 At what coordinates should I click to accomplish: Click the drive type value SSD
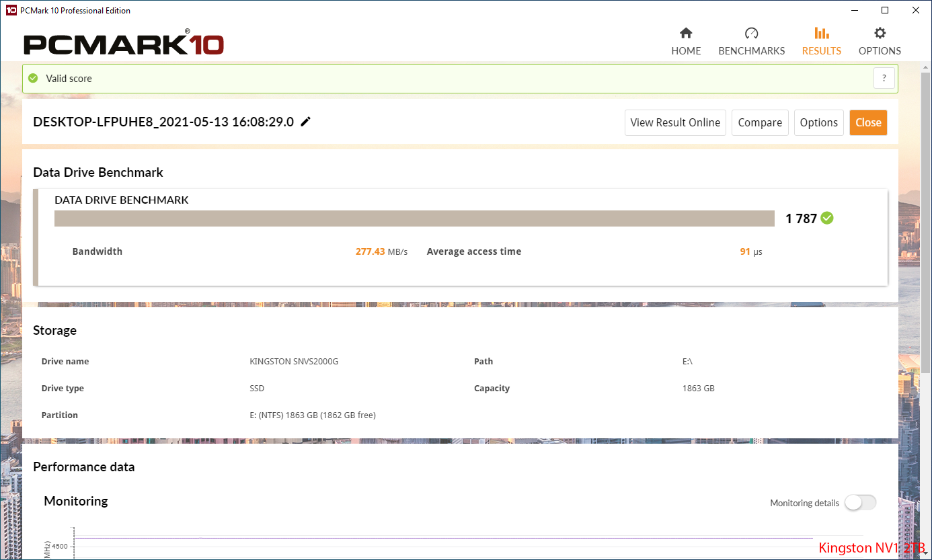click(x=257, y=388)
